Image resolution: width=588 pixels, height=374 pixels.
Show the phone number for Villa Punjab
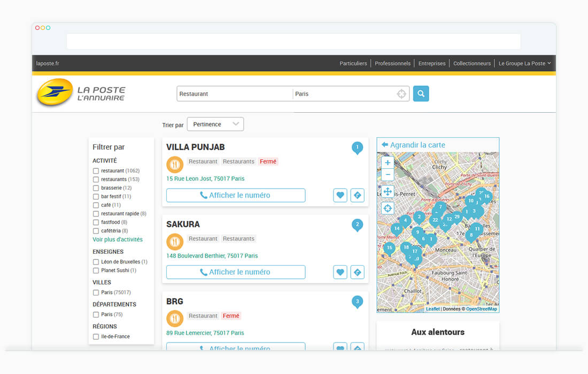(x=236, y=196)
